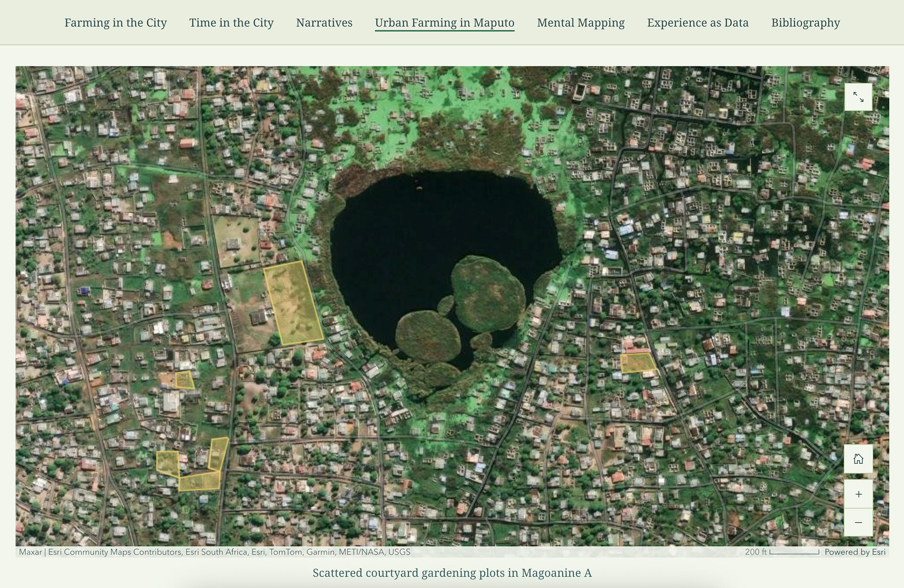Zoom out of the map
Image resolution: width=904 pixels, height=588 pixels.
point(858,522)
